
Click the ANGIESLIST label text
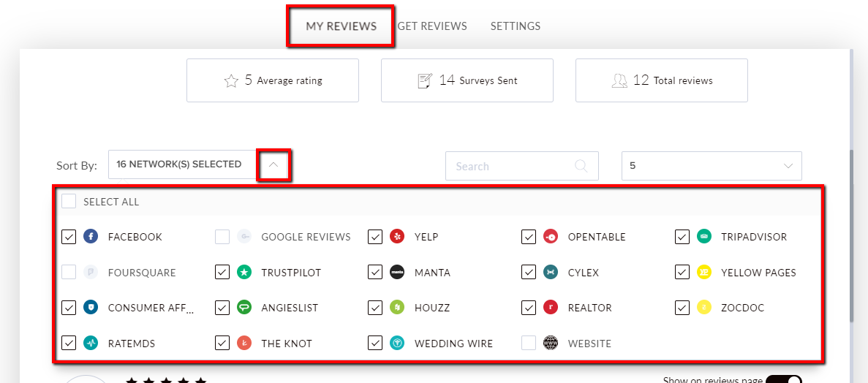[x=290, y=308]
